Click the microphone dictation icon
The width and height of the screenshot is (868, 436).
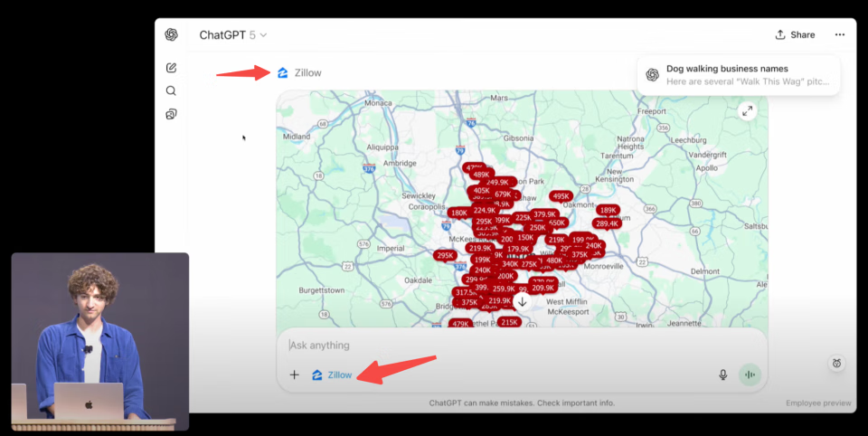coord(722,374)
